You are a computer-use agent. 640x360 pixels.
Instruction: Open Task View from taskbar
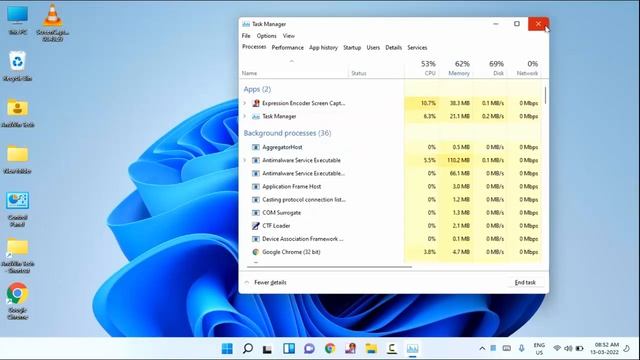click(268, 349)
